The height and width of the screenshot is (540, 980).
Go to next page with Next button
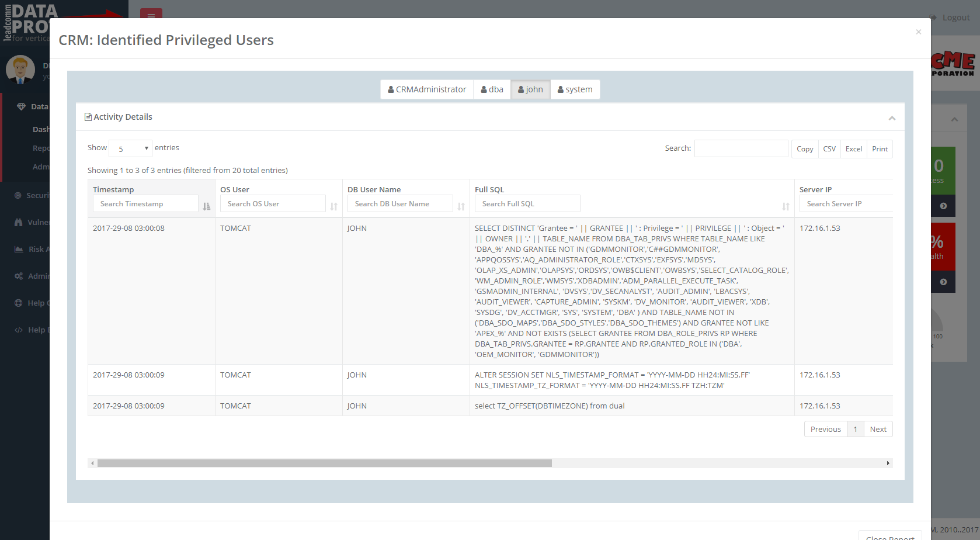click(x=878, y=428)
